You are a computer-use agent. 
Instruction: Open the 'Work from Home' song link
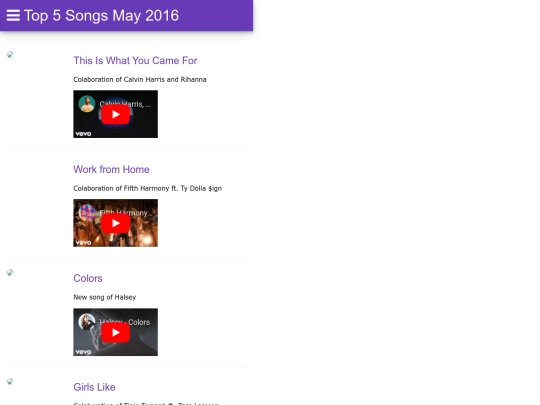(x=111, y=169)
